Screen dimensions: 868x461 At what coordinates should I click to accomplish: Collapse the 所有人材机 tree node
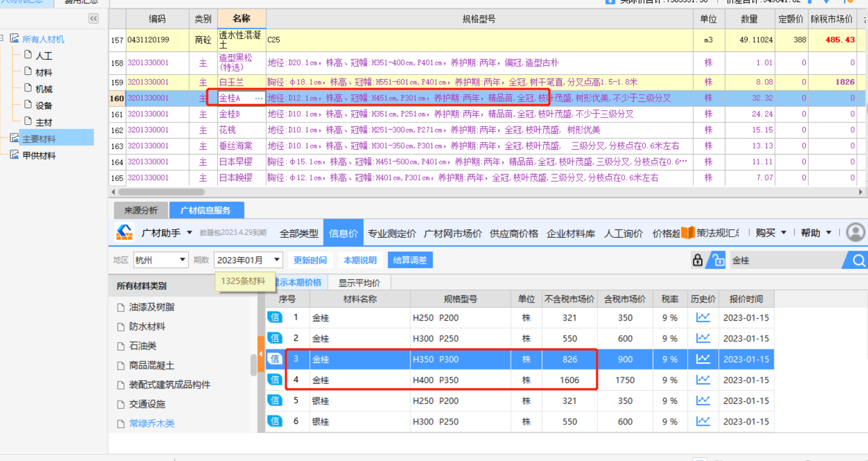coord(2,38)
